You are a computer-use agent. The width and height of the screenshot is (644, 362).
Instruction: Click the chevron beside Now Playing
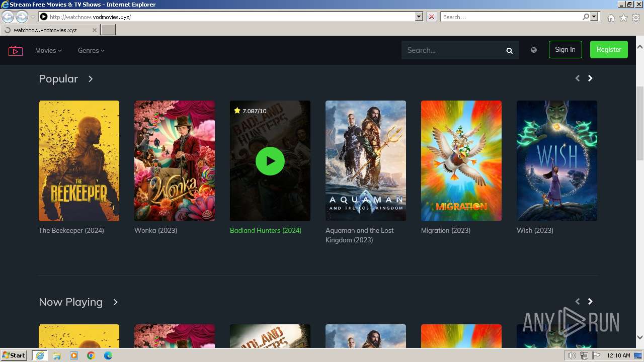[115, 302]
